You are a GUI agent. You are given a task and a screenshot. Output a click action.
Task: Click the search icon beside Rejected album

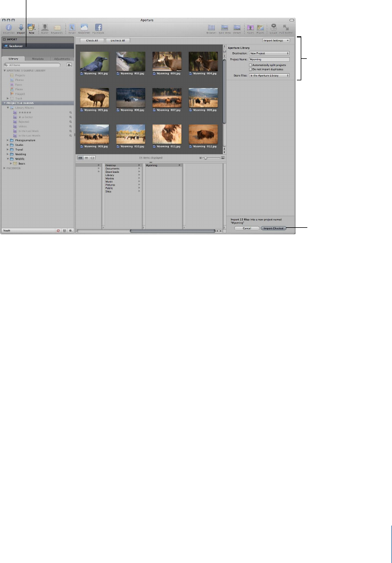click(71, 122)
